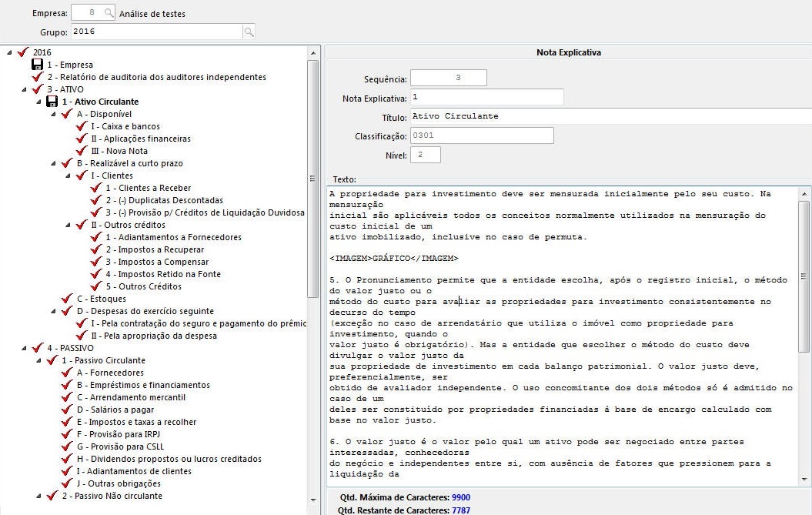Collapse the I - Clientes branch

pyautogui.click(x=68, y=176)
